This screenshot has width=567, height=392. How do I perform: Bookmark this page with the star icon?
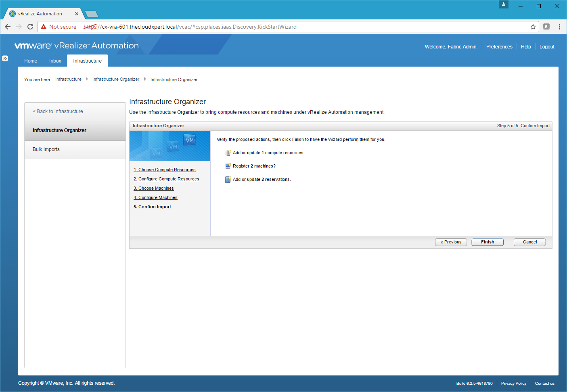[533, 27]
